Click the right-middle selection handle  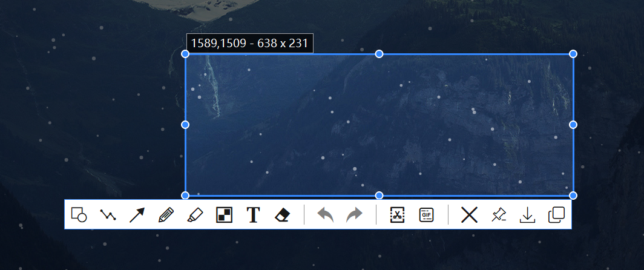pyautogui.click(x=573, y=125)
